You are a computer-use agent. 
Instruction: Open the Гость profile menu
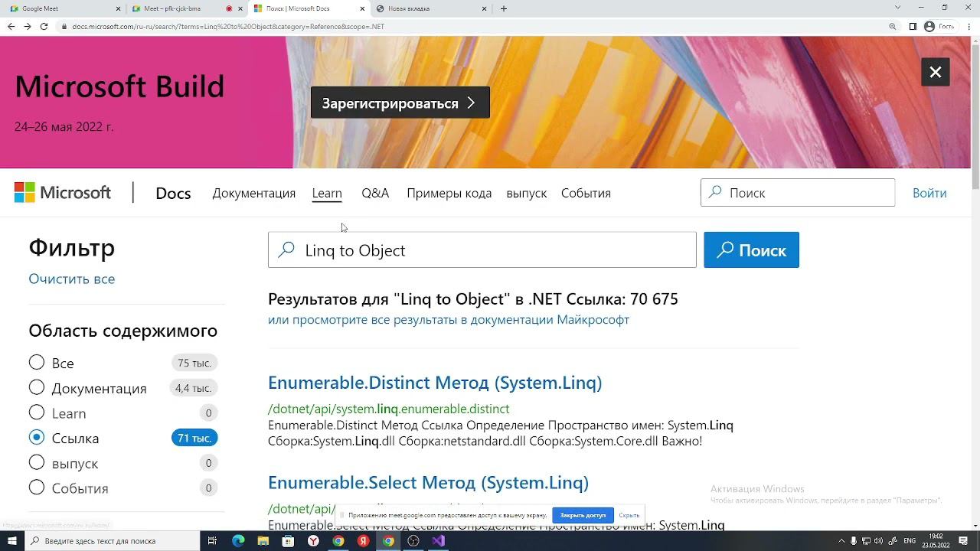[939, 26]
